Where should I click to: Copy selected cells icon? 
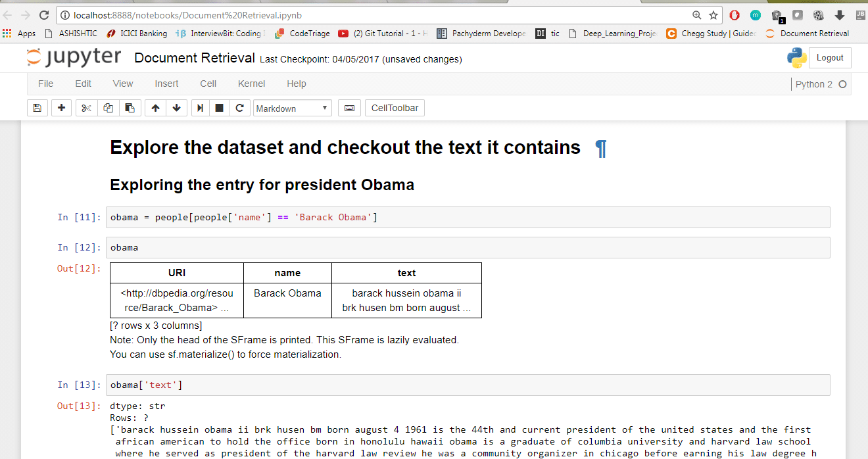(108, 109)
